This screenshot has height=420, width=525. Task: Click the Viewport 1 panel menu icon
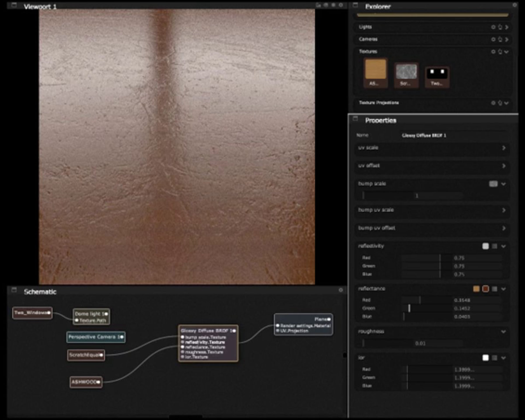14,5
